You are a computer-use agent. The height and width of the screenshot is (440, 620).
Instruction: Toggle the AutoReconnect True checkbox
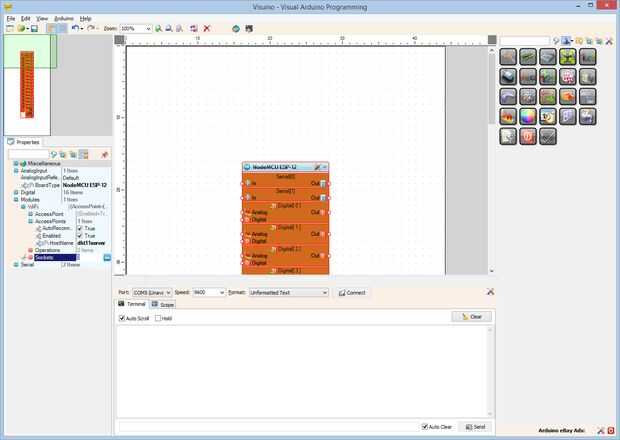[x=79, y=228]
